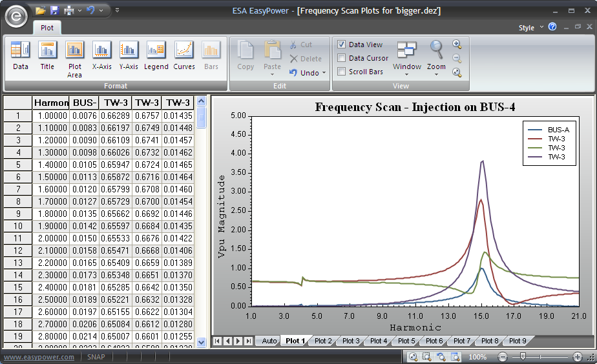Uncheck the Data View checkbox
This screenshot has height=364, width=597.
342,45
